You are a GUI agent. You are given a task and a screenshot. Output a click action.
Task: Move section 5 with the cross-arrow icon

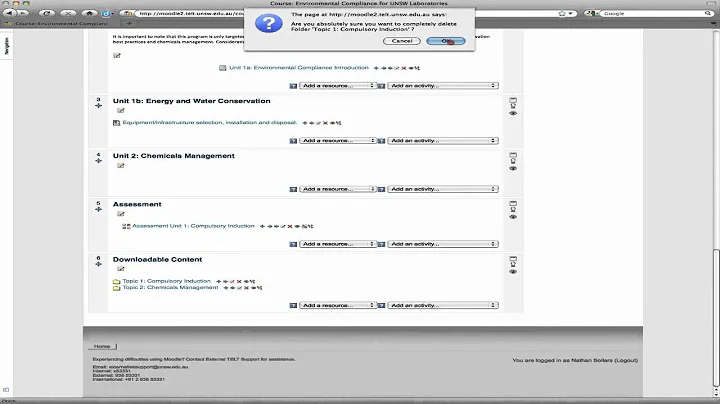point(98,209)
